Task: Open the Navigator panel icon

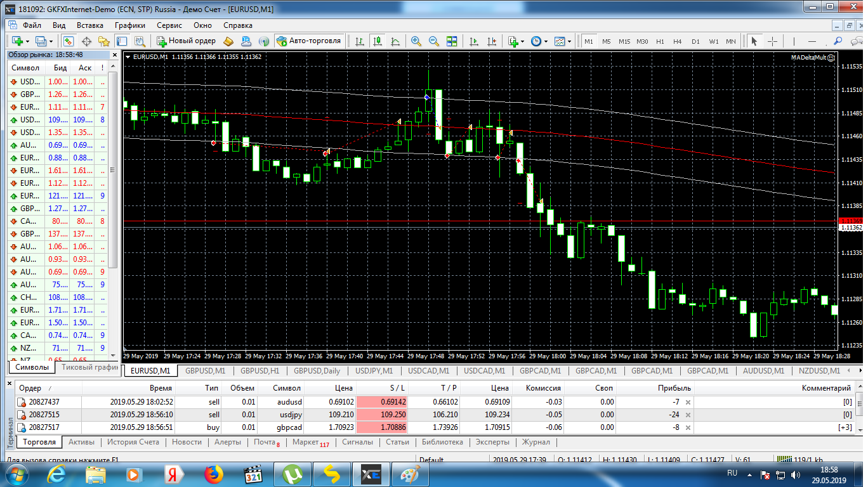Action: 105,41
